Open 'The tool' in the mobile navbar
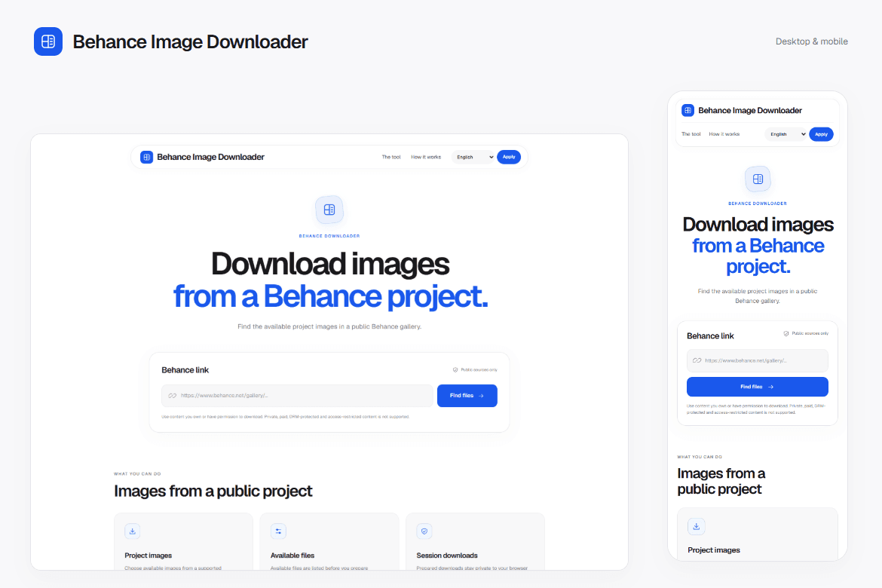 tap(691, 134)
